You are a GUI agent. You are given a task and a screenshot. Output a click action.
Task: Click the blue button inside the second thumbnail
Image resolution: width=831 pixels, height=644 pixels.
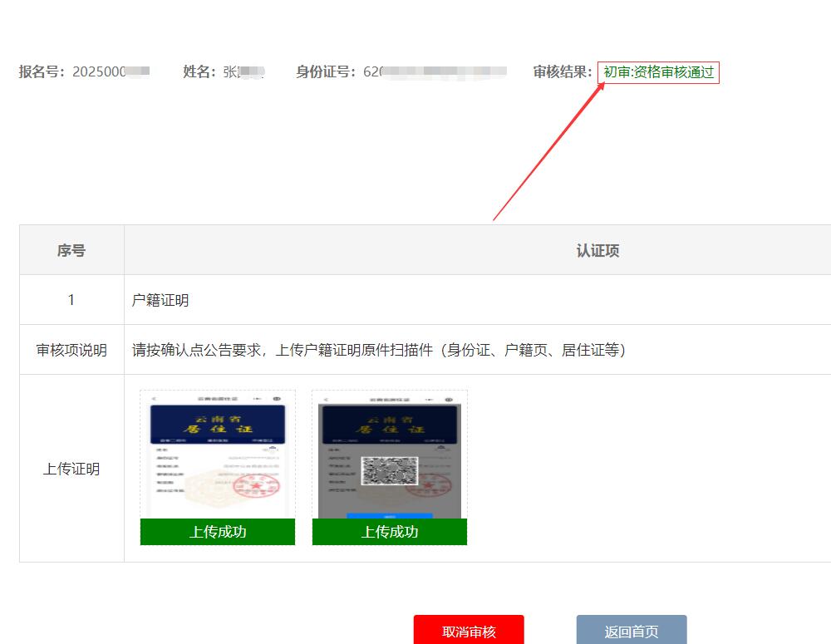pos(389,516)
